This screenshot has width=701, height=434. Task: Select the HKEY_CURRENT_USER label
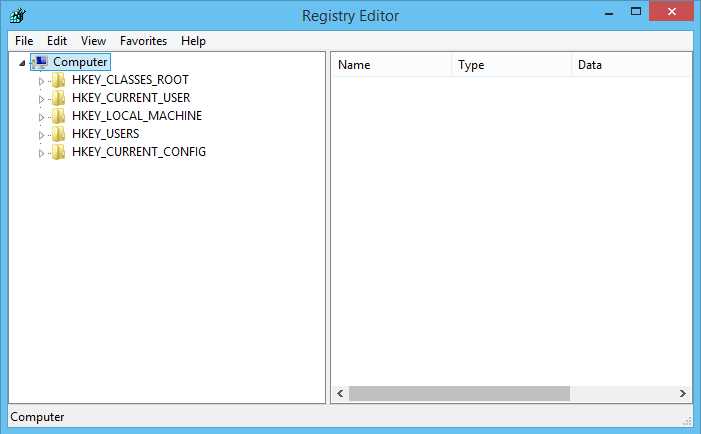(x=131, y=98)
